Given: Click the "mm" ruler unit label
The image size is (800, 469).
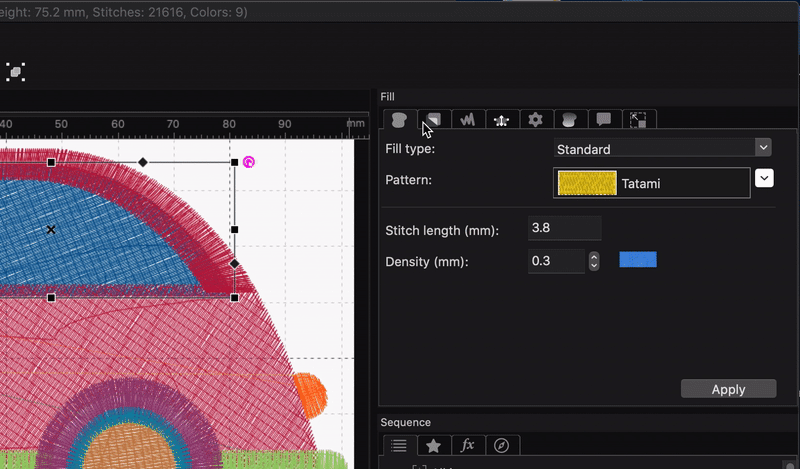Looking at the screenshot, I should tap(356, 123).
